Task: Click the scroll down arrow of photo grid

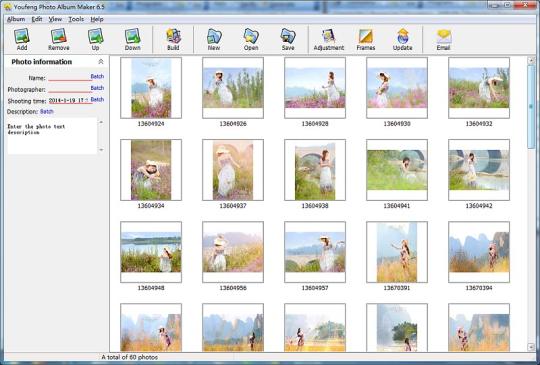Action: click(531, 346)
